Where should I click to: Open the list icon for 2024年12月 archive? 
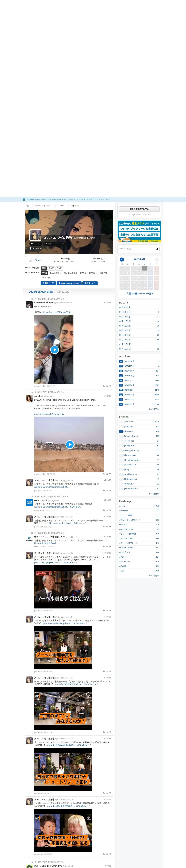(121, 380)
